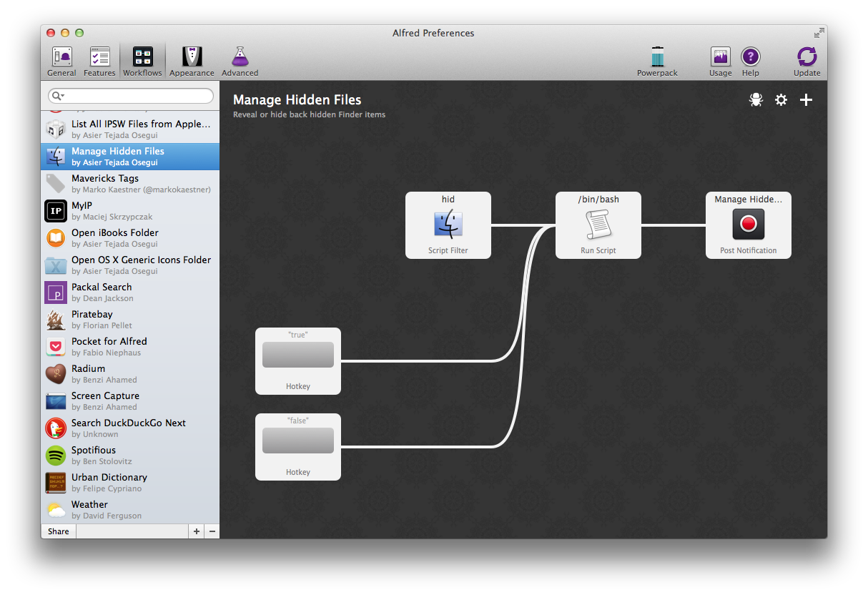Select the "true" Hotkey node
This screenshot has width=868, height=595.
(x=298, y=361)
